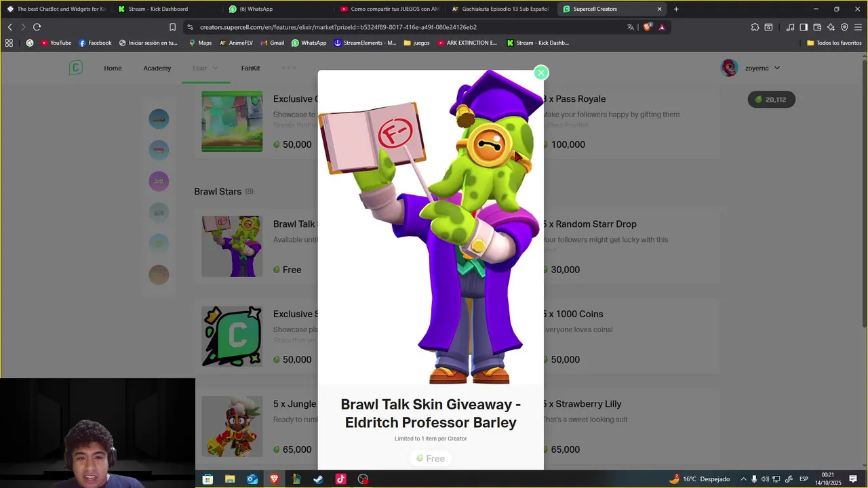Close the Brawl Talk Skin Giveaway popup
Image resolution: width=868 pixels, height=488 pixels.
pos(540,73)
